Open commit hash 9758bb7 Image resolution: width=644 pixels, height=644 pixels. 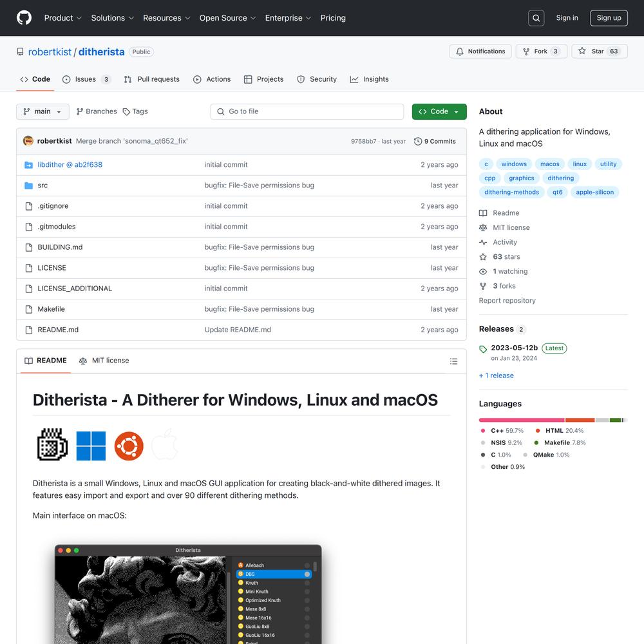(363, 141)
